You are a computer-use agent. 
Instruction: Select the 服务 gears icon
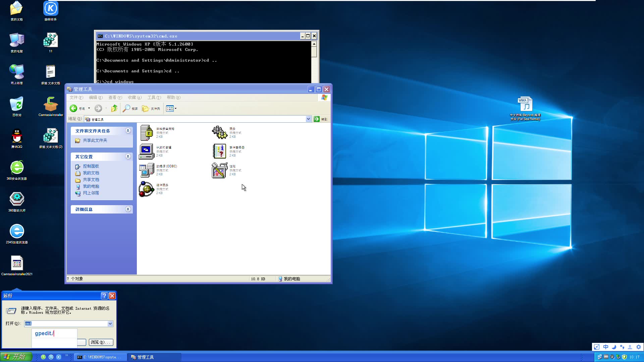[x=220, y=132]
